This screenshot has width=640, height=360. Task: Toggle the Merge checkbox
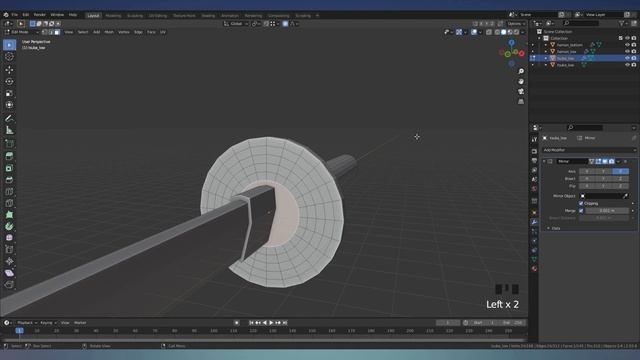581,211
